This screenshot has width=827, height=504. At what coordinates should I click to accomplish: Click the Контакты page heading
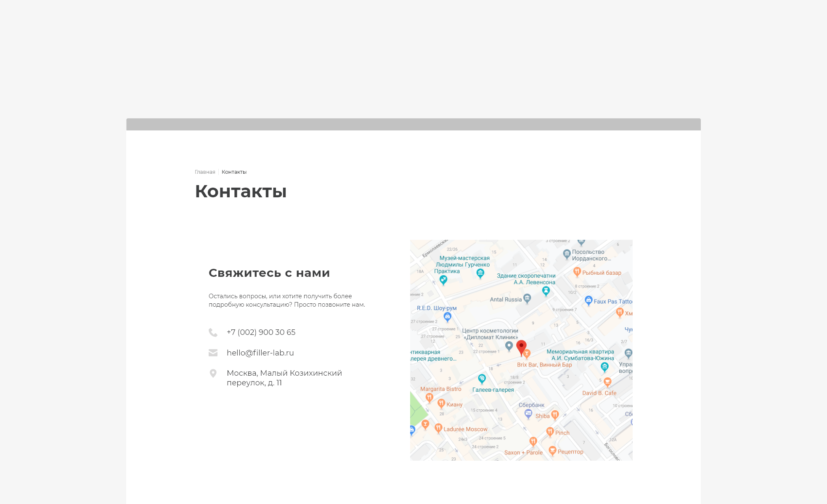(x=241, y=191)
